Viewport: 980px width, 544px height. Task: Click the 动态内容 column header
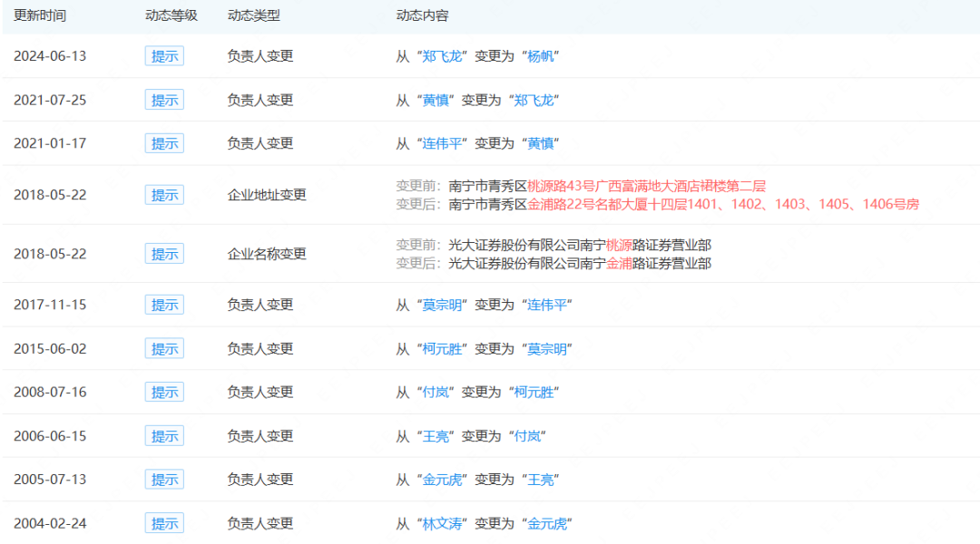point(423,15)
